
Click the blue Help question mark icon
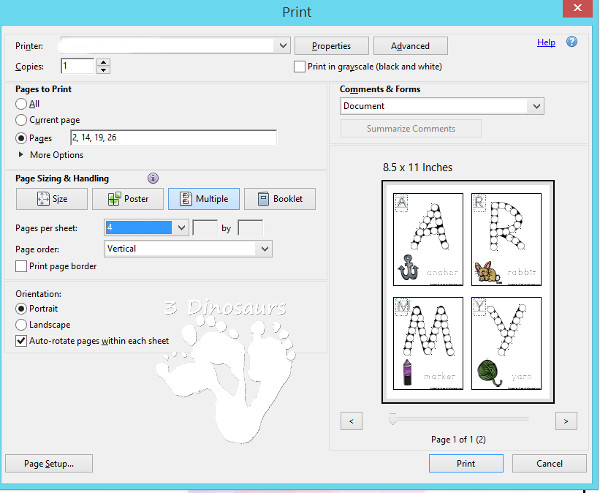[572, 42]
